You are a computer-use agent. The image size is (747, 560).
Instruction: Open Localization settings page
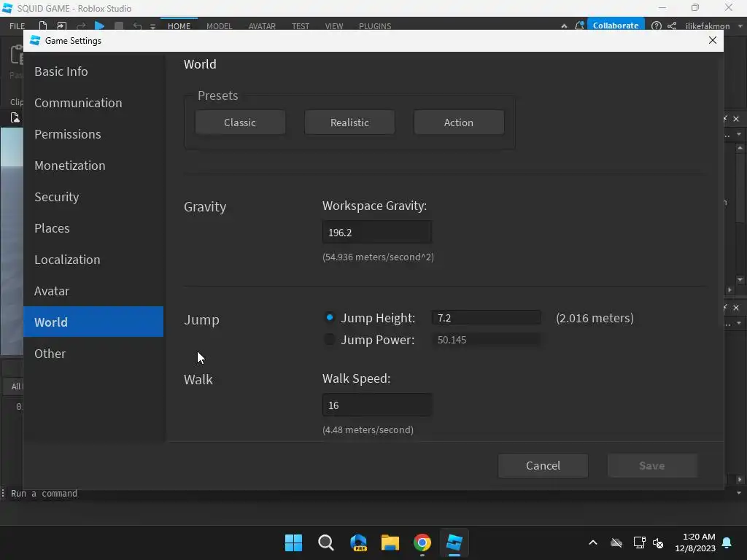click(93, 260)
